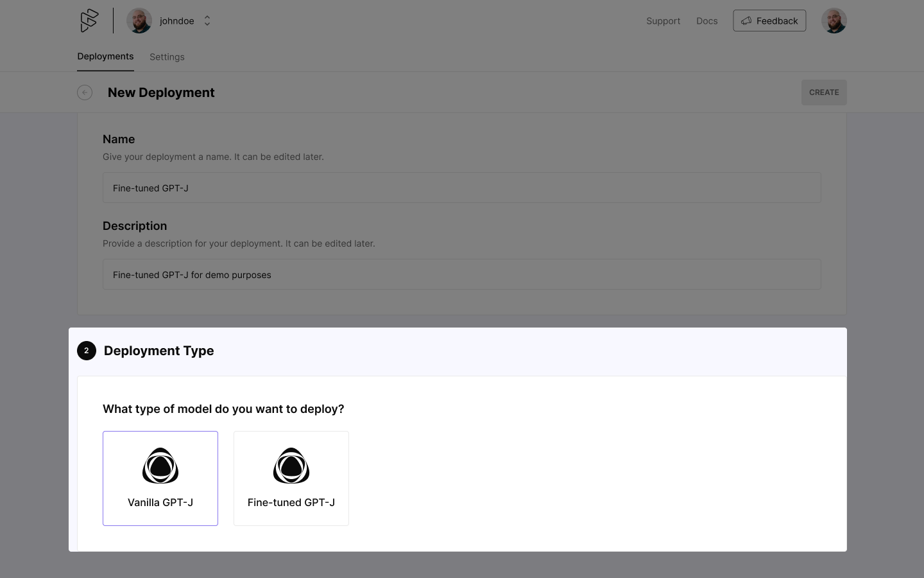Go back using the circled arrow icon
Viewport: 924px width, 578px height.
[85, 92]
